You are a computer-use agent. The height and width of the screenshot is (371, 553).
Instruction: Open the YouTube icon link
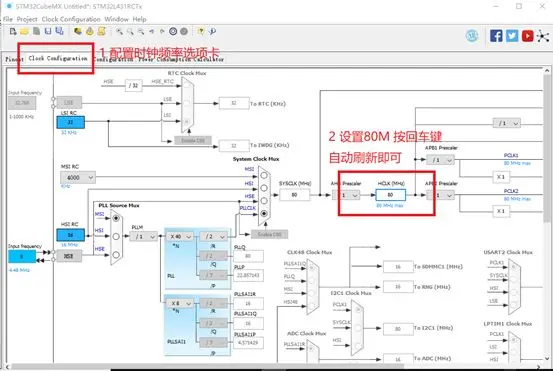527,36
